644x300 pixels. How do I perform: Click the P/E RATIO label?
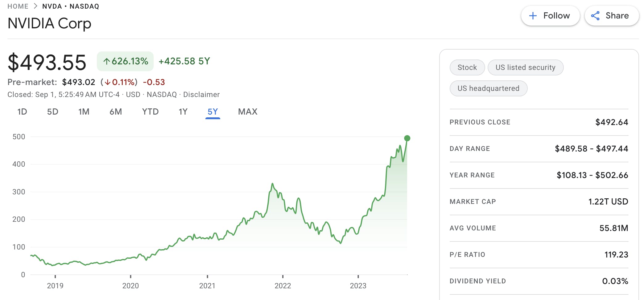467,255
